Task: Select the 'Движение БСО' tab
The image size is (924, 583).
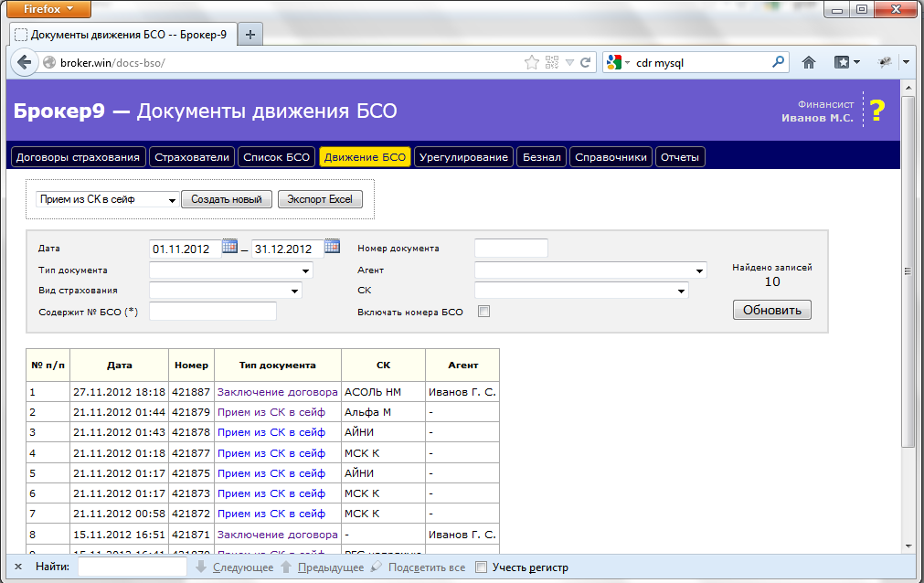Action: 365,157
